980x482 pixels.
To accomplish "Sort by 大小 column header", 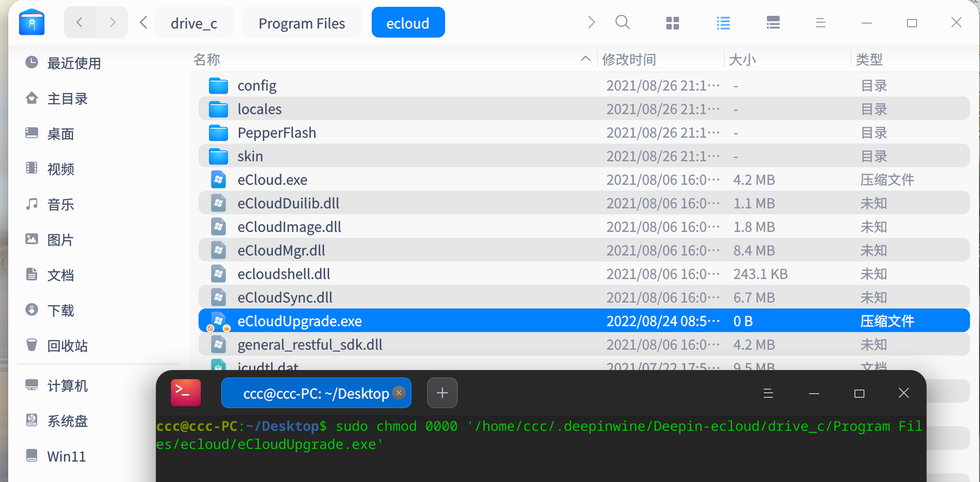I will click(x=788, y=59).
